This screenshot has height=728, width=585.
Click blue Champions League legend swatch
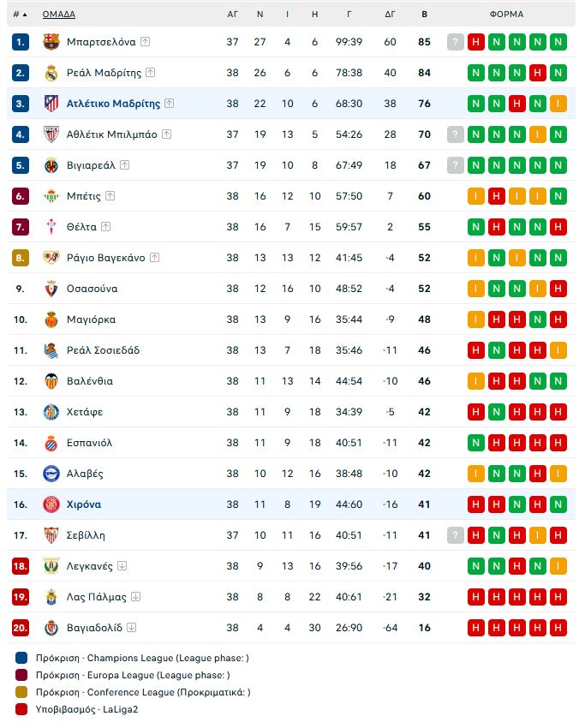coord(21,658)
